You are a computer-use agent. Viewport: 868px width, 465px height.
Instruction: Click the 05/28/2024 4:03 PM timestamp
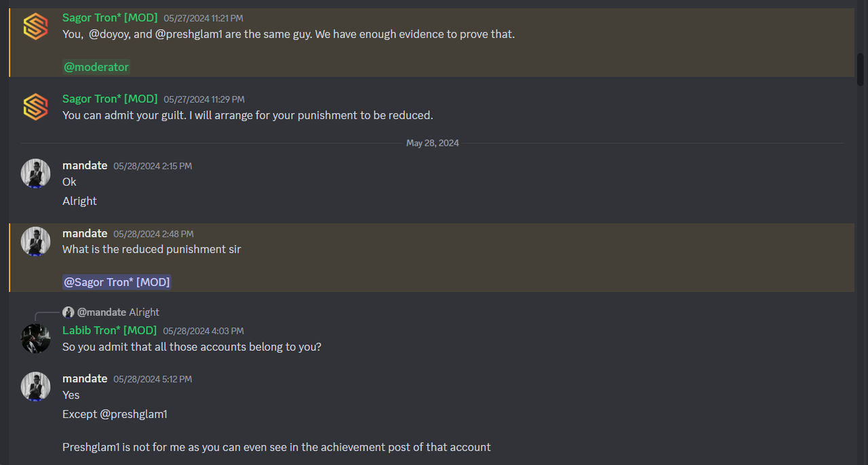tap(203, 331)
